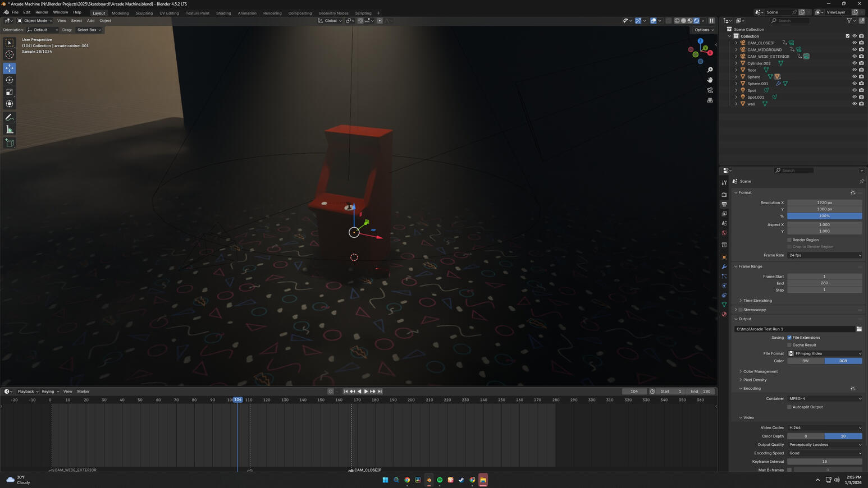
Task: Enable the Cache Result checkbox
Action: tap(789, 345)
